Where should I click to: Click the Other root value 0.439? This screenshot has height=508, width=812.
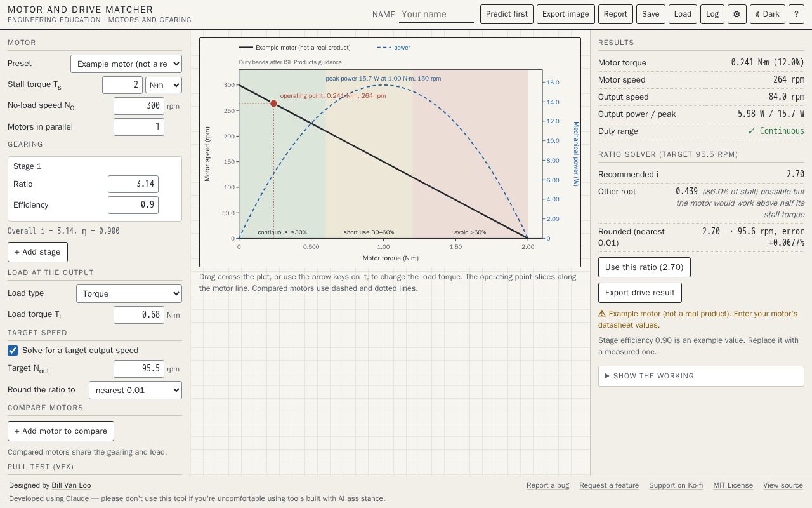[x=687, y=192]
